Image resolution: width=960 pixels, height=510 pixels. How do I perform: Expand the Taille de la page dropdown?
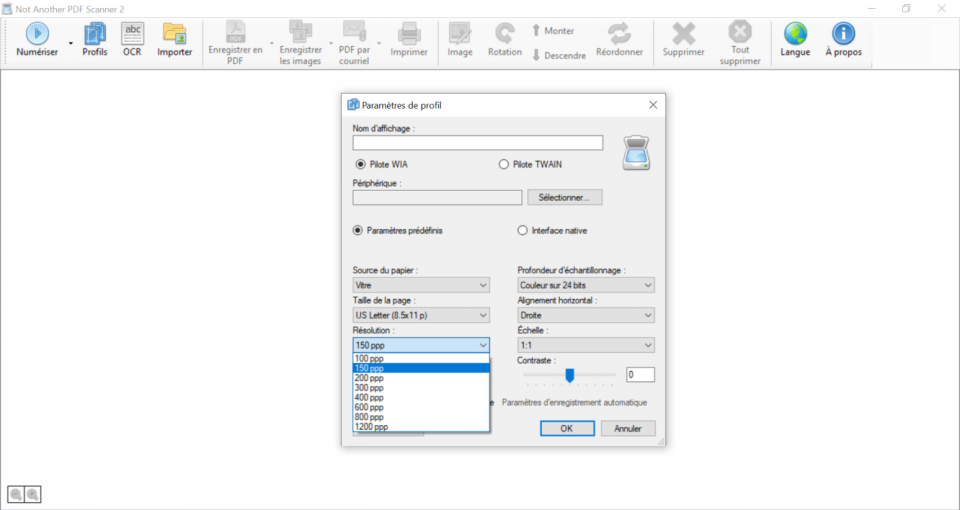click(x=483, y=315)
